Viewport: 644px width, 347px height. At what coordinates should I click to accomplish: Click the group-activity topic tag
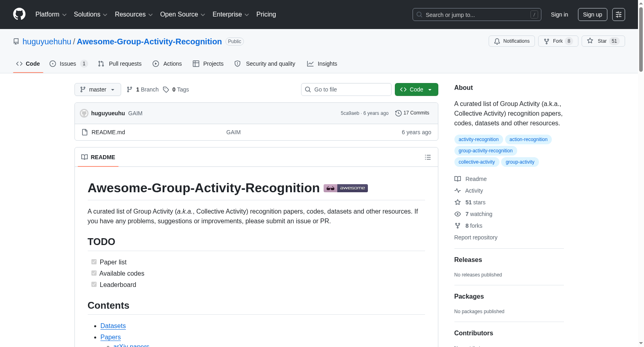click(x=520, y=162)
